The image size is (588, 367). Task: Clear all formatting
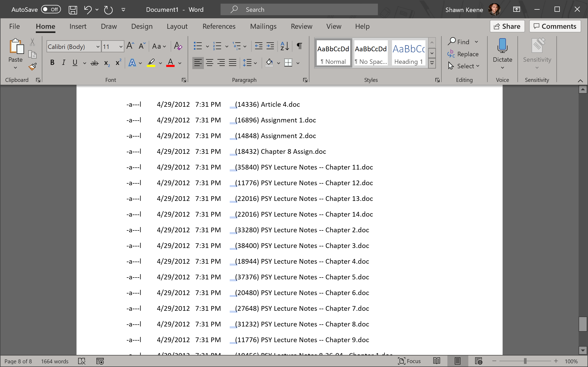point(178,46)
